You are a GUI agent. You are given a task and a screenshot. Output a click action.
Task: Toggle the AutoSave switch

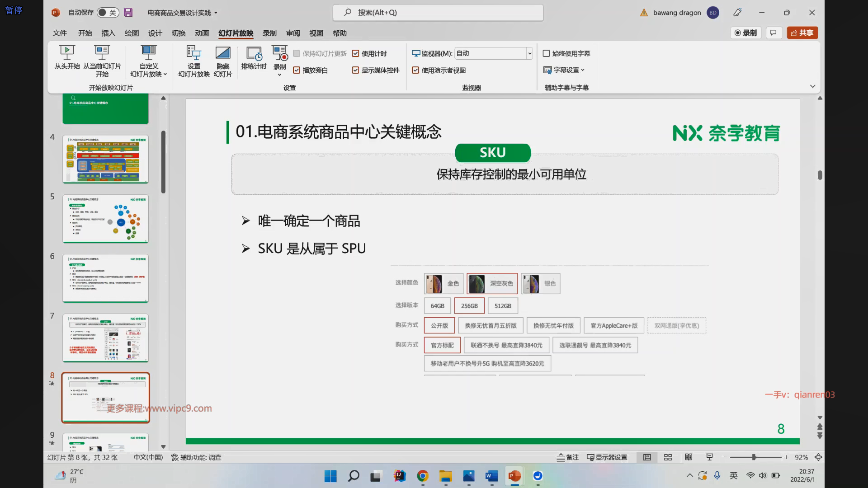click(x=108, y=13)
